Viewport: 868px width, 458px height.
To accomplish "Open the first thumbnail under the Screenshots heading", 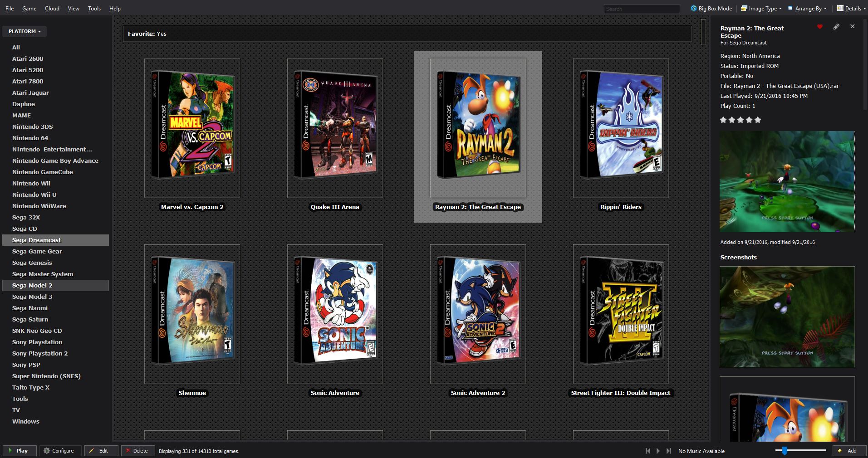I will 787,317.
